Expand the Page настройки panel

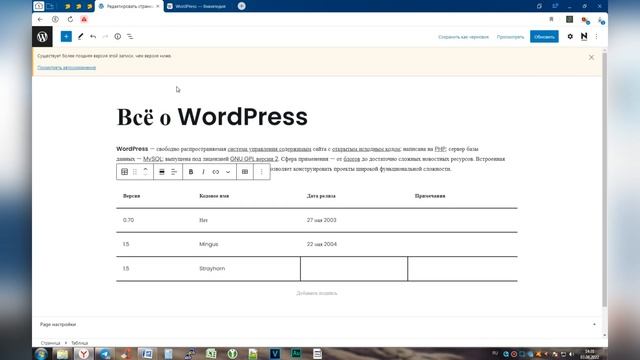(317, 324)
